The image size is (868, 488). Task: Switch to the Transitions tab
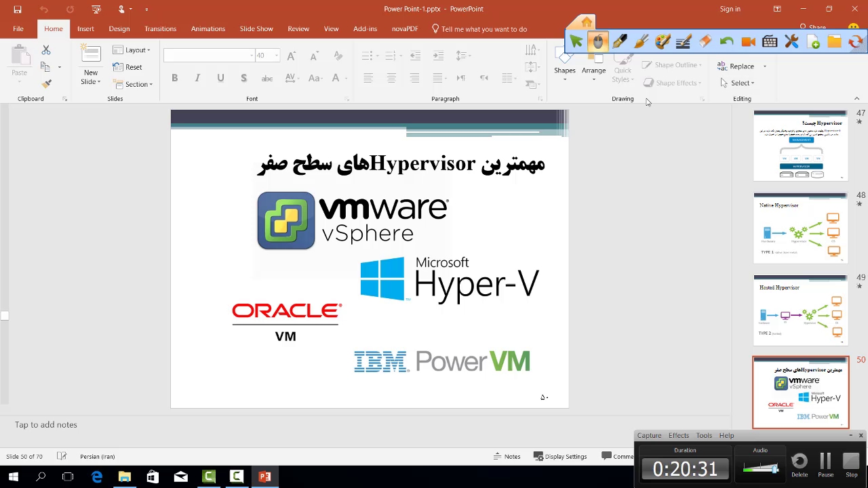tap(160, 29)
